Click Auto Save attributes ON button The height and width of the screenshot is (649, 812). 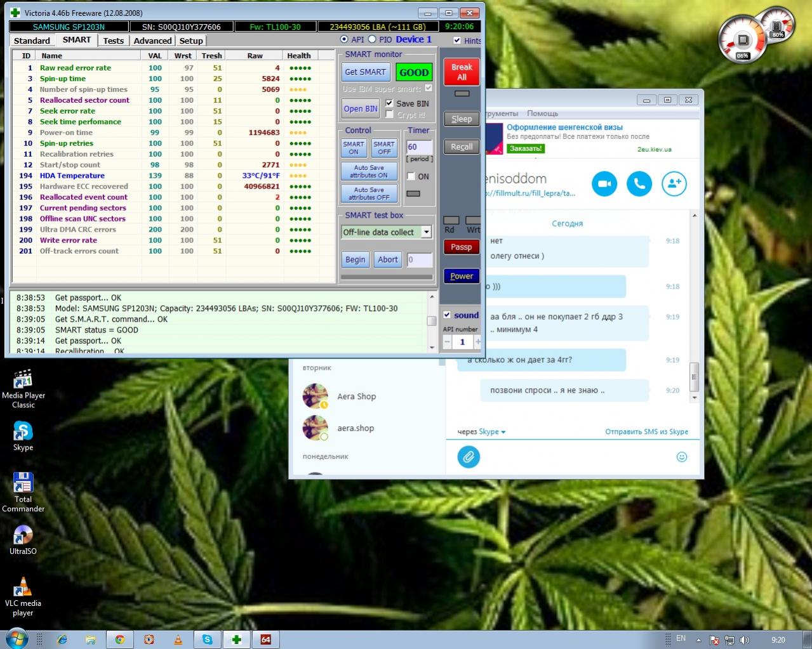point(369,171)
